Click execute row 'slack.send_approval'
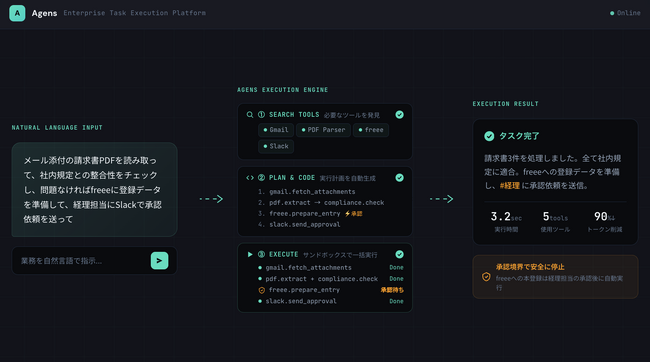650x363 pixels. [x=301, y=301]
